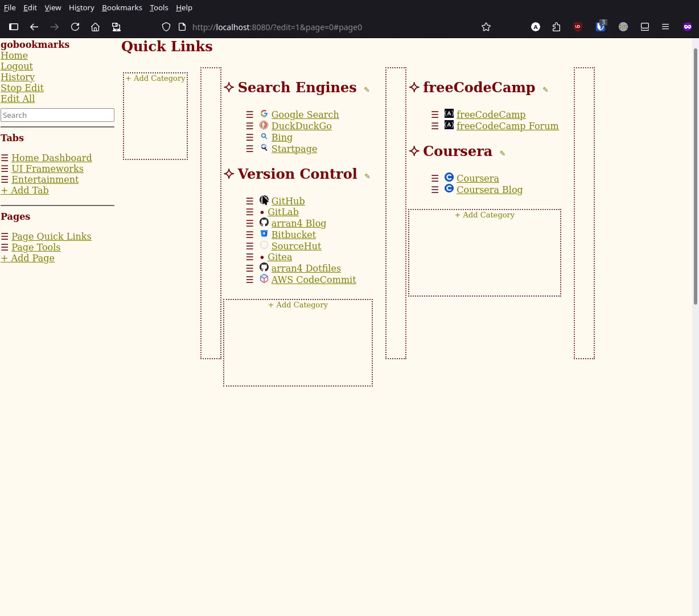Image resolution: width=699 pixels, height=616 pixels.
Task: Open the File menu
Action: tap(10, 7)
